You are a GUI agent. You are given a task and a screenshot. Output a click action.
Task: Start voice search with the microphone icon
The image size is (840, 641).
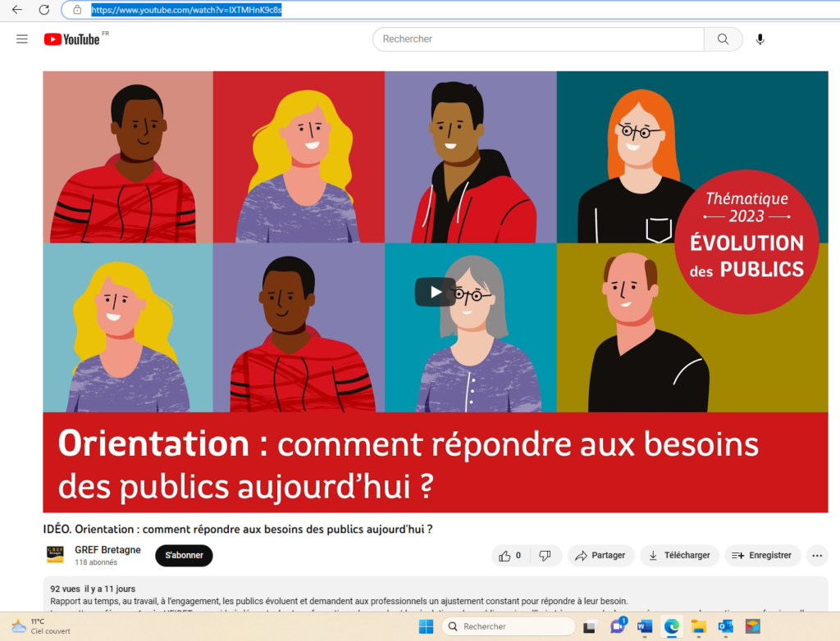click(760, 39)
